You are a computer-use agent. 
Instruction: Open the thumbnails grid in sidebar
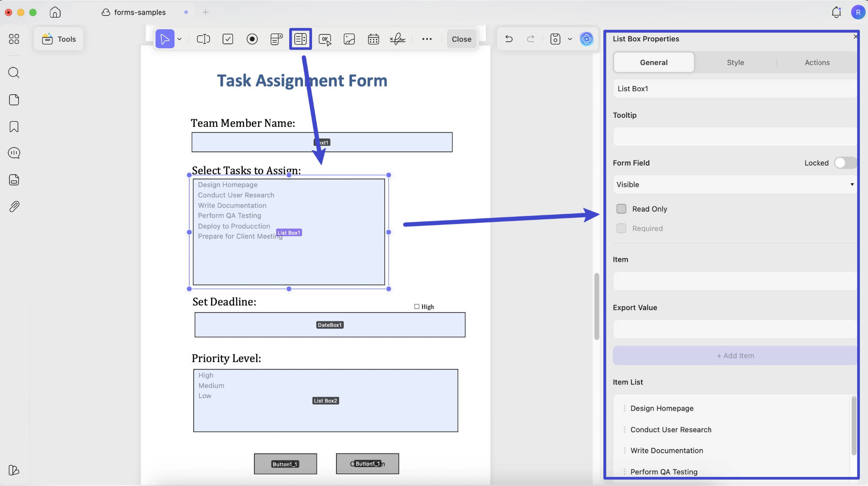pyautogui.click(x=14, y=39)
